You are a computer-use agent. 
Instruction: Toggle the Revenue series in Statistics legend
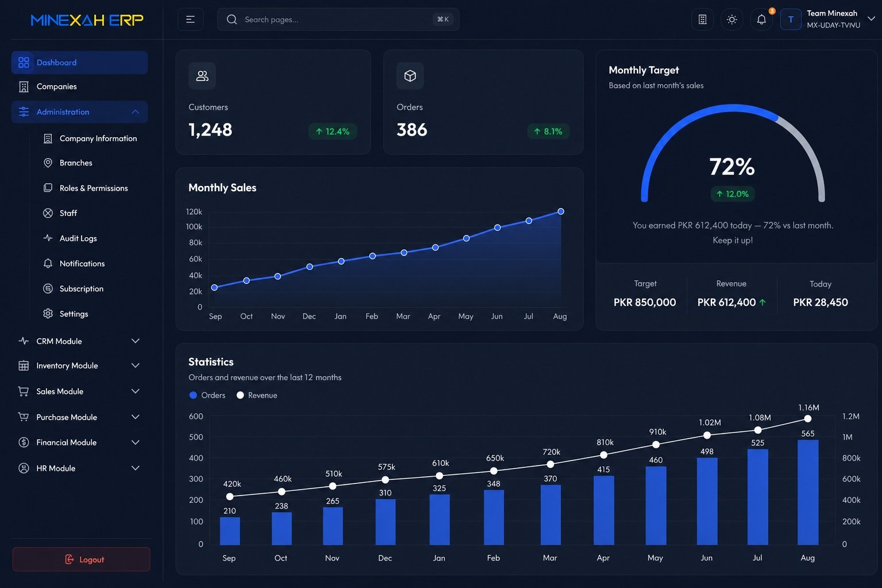[257, 395]
